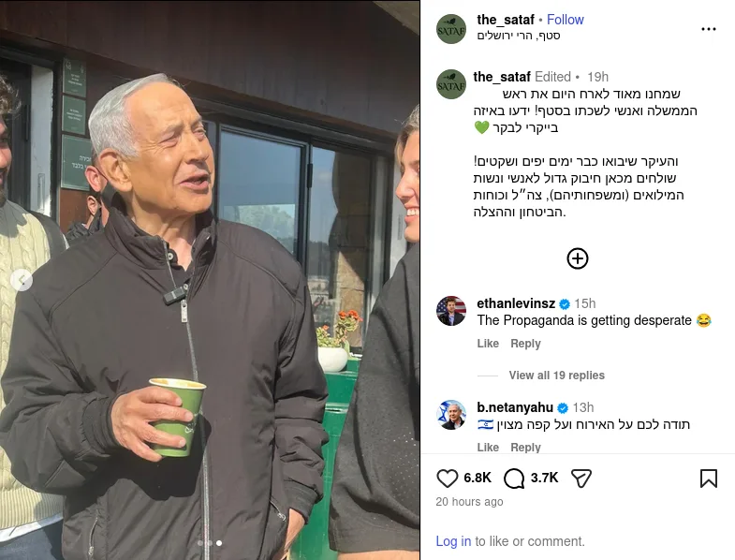Follow the_sataf account
This screenshot has width=735, height=560.
(565, 20)
